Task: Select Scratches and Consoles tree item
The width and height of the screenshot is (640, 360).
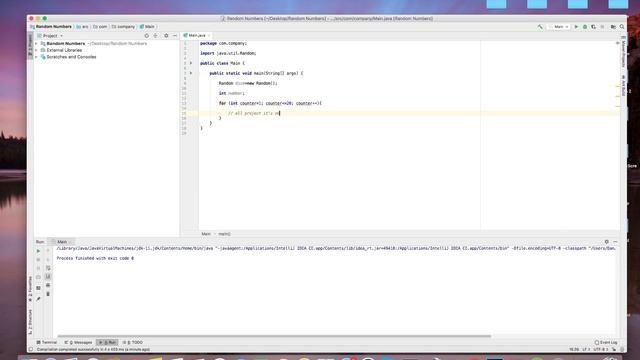Action: [x=69, y=57]
